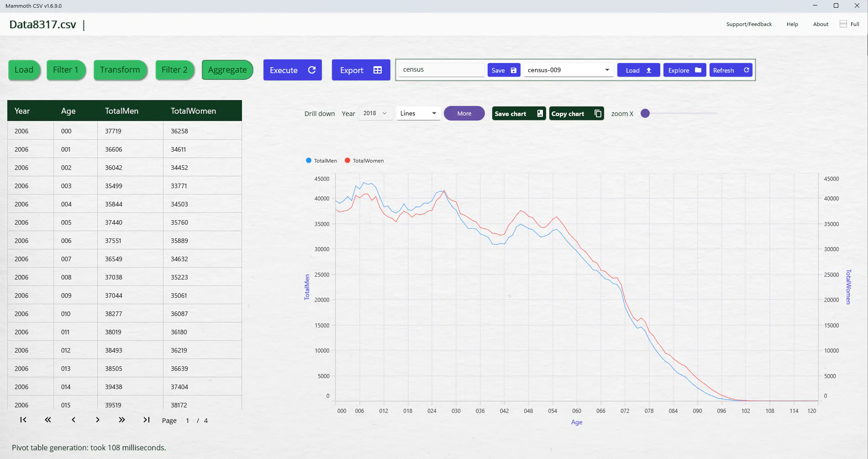
Task: Select TotalMen cell with value 39438
Action: pos(130,387)
